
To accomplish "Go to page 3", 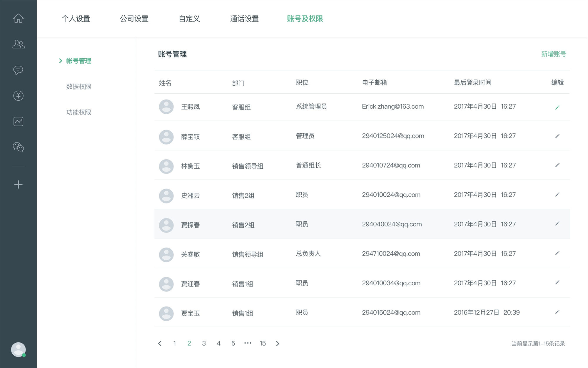I will click(x=204, y=343).
